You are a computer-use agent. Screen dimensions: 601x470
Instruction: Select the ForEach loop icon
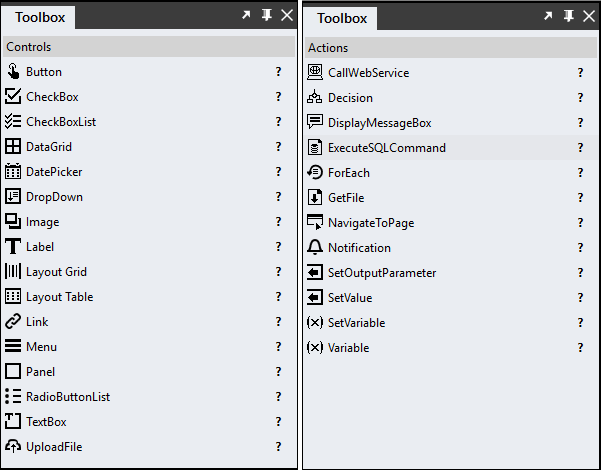[315, 172]
